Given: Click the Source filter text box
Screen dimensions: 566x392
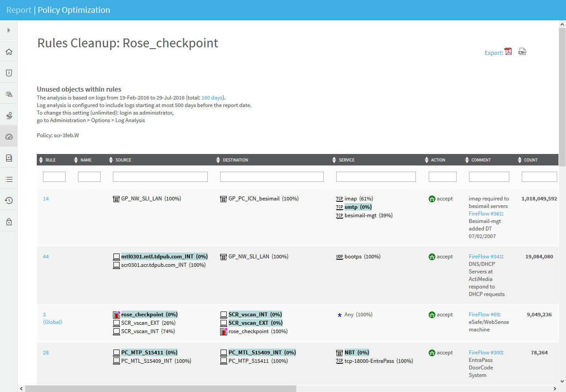Looking at the screenshot, I should [x=160, y=177].
